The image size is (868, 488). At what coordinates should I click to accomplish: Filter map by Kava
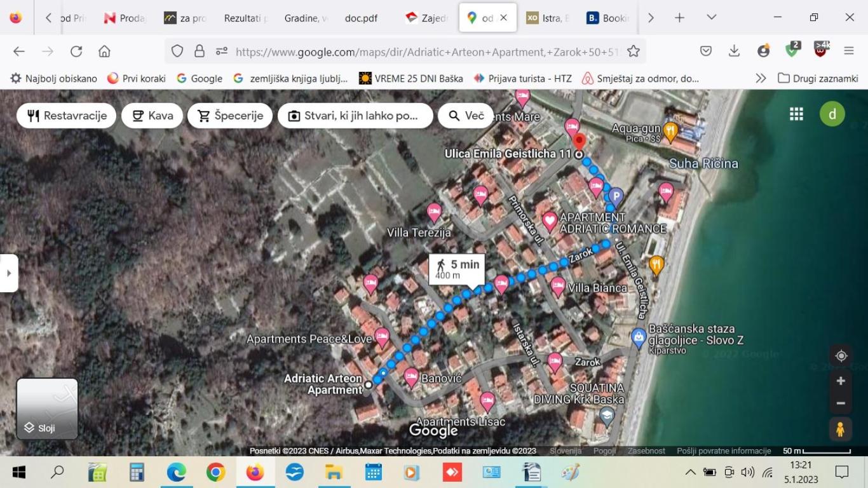[153, 116]
